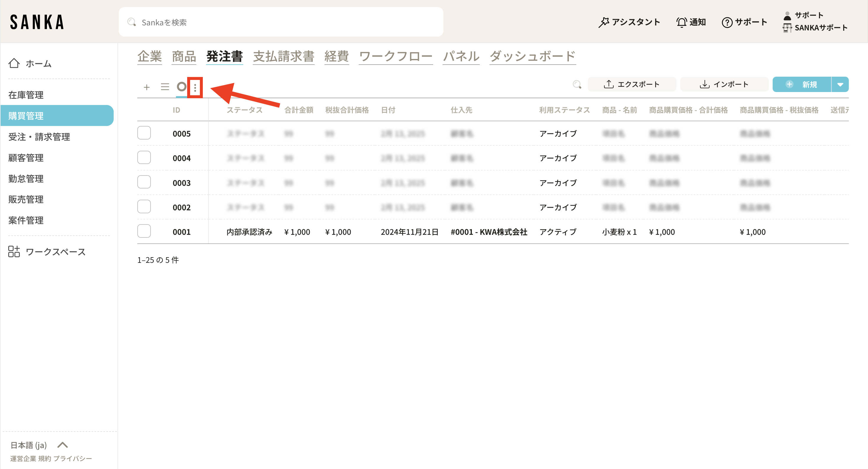Open the three-dot view options menu

[195, 88]
